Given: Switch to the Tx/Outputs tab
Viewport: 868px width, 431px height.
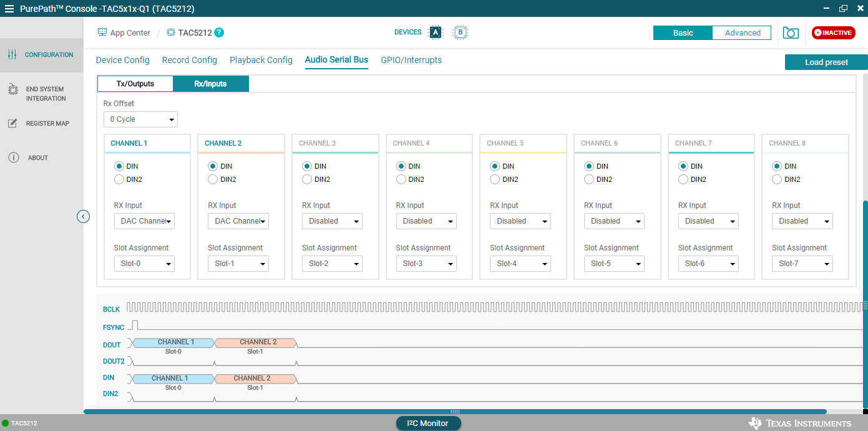Looking at the screenshot, I should tap(135, 84).
